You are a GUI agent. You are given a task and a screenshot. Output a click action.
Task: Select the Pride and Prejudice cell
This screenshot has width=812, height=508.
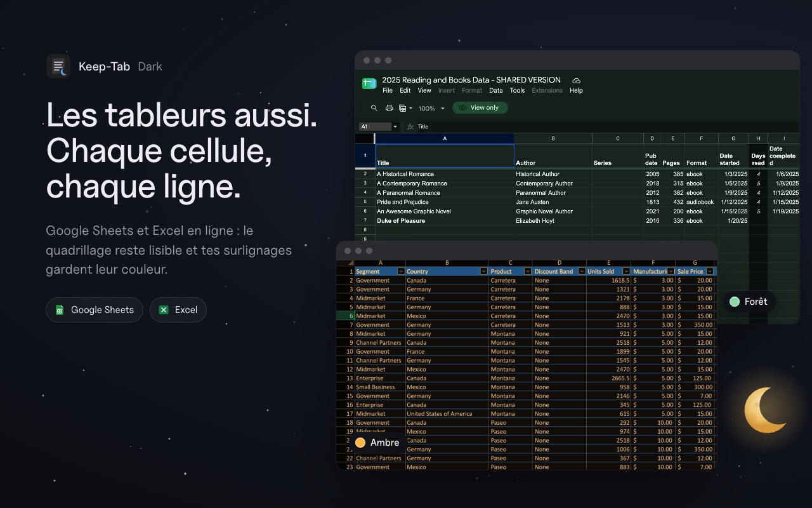445,202
